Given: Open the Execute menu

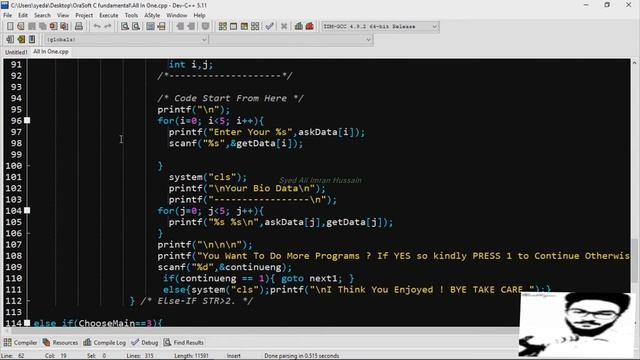Looking at the screenshot, I should [x=109, y=15].
